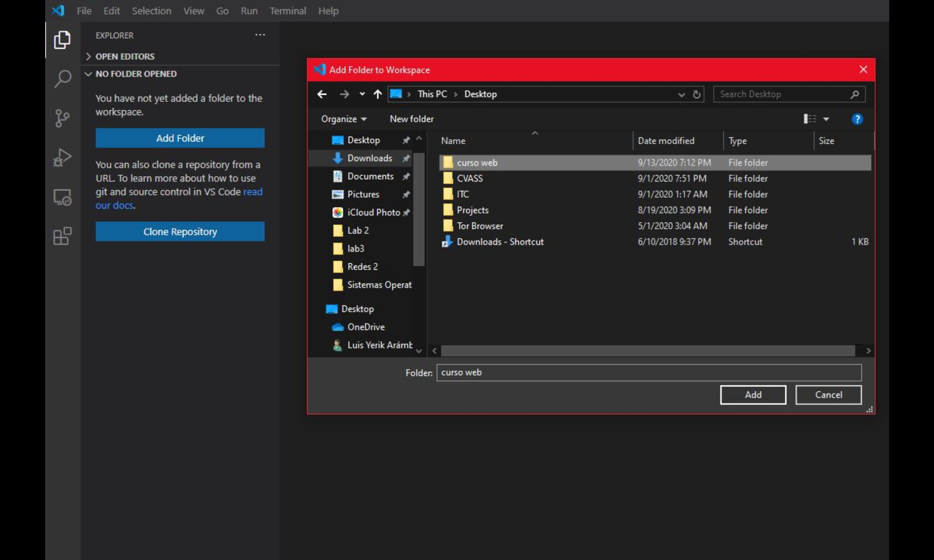Click the Folder name input field
This screenshot has height=560, width=934.
[x=649, y=373]
